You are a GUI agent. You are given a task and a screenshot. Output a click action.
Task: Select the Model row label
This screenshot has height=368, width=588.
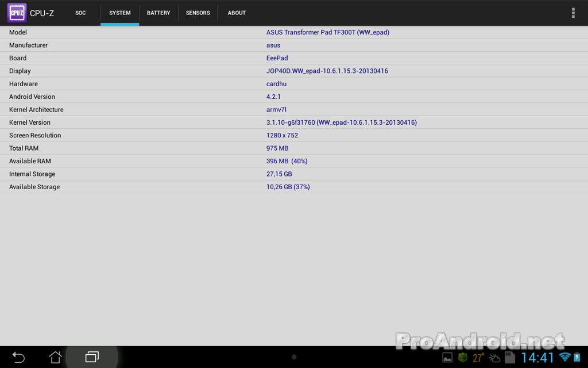pos(18,32)
